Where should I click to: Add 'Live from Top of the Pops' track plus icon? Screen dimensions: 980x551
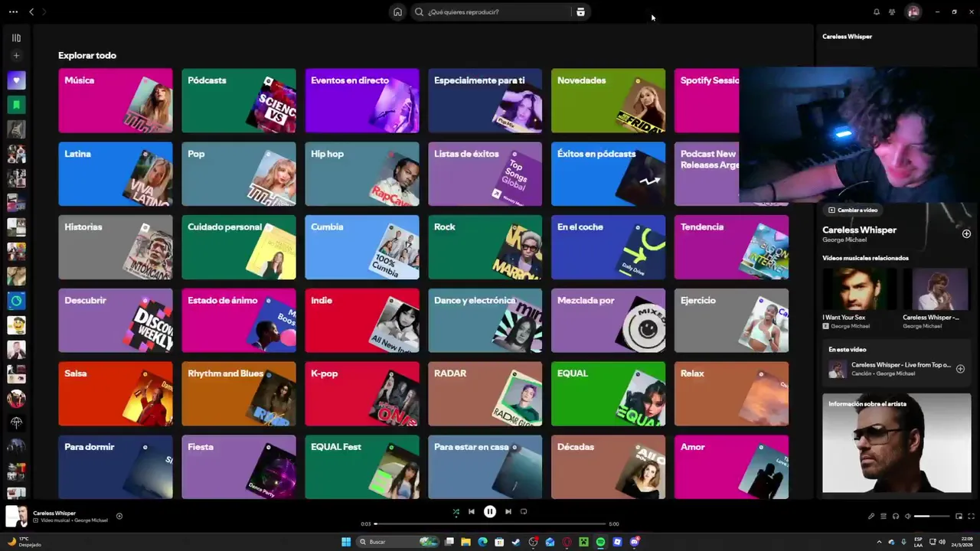960,369
